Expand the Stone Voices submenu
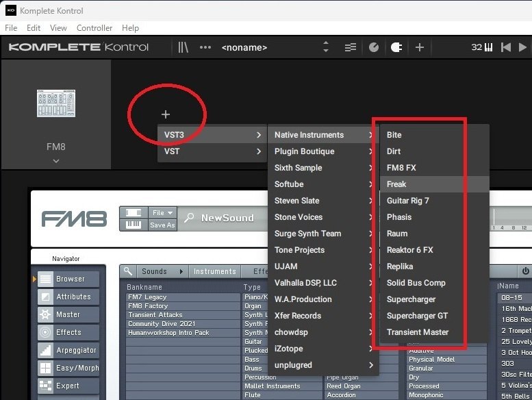The height and width of the screenshot is (400, 532). point(323,217)
